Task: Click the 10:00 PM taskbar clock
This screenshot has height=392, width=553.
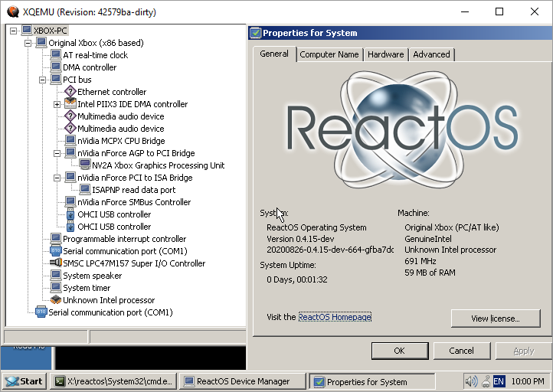Action: click(528, 381)
